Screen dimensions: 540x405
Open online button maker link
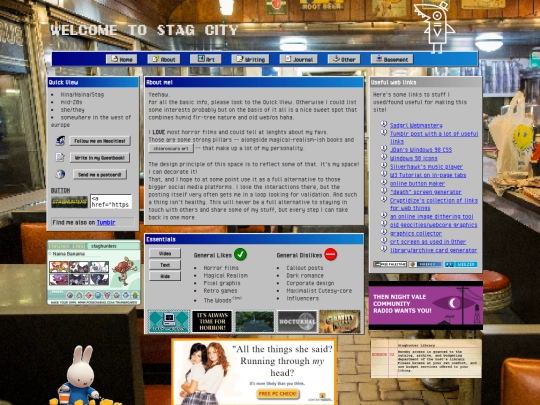417,184
